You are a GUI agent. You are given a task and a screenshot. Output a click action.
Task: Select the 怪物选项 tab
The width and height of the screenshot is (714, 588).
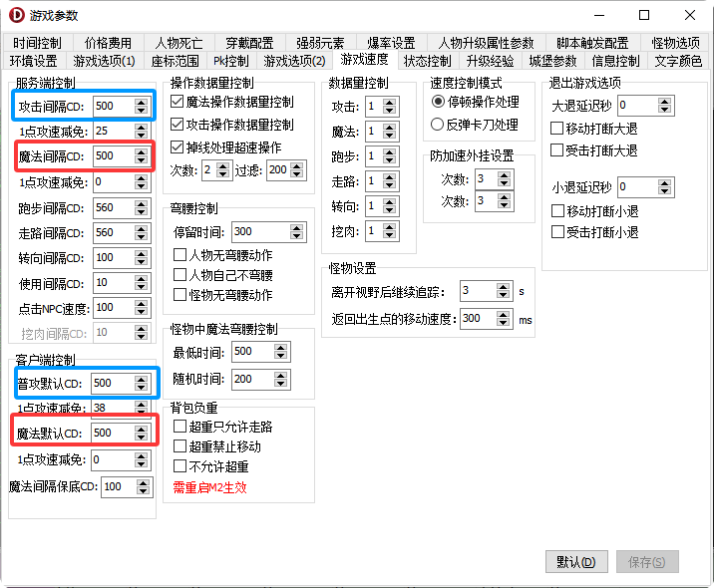pos(675,43)
